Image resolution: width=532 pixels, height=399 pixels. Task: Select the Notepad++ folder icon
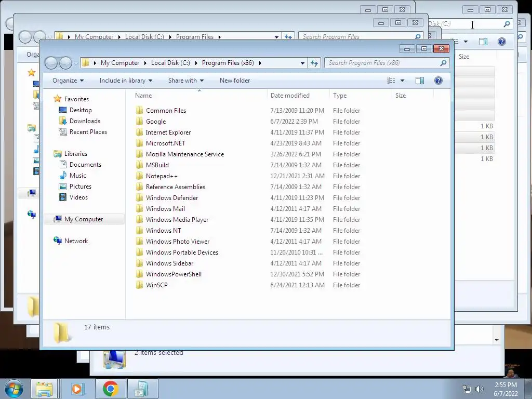(139, 176)
